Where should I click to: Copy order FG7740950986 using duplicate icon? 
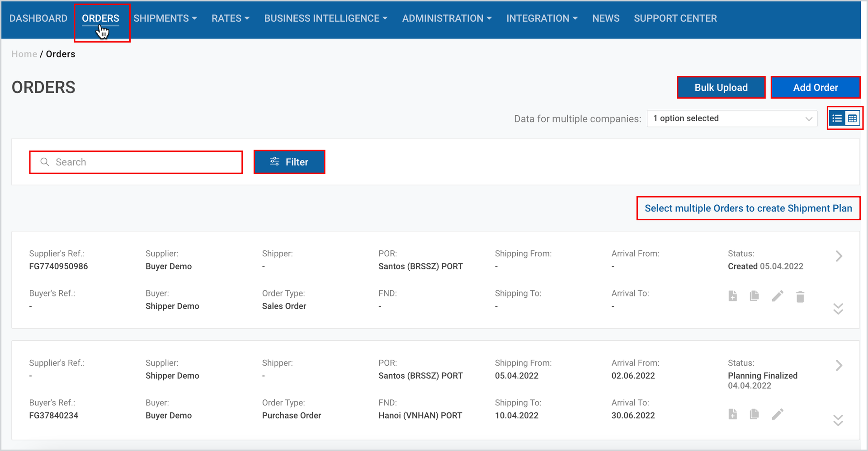[754, 296]
